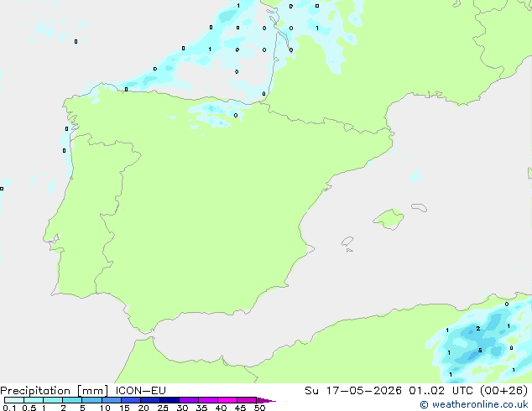Click the Mallorca island outline on map

click(389, 219)
